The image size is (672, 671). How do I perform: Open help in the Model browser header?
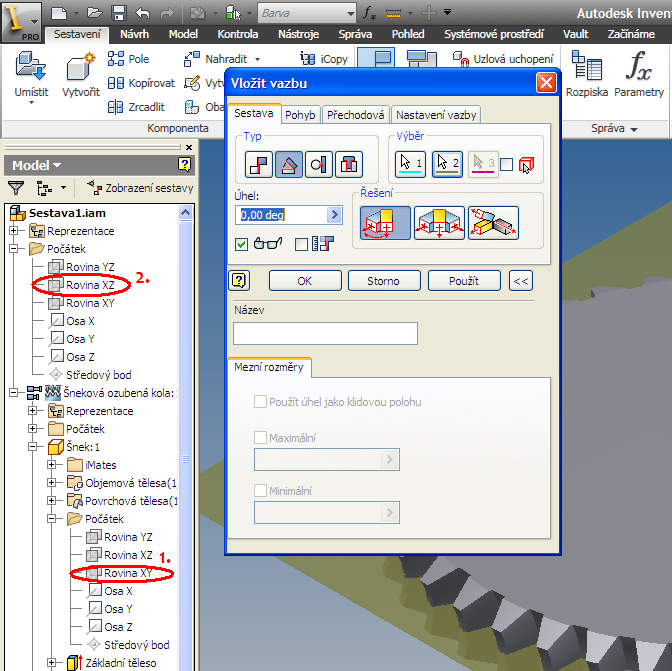(185, 165)
